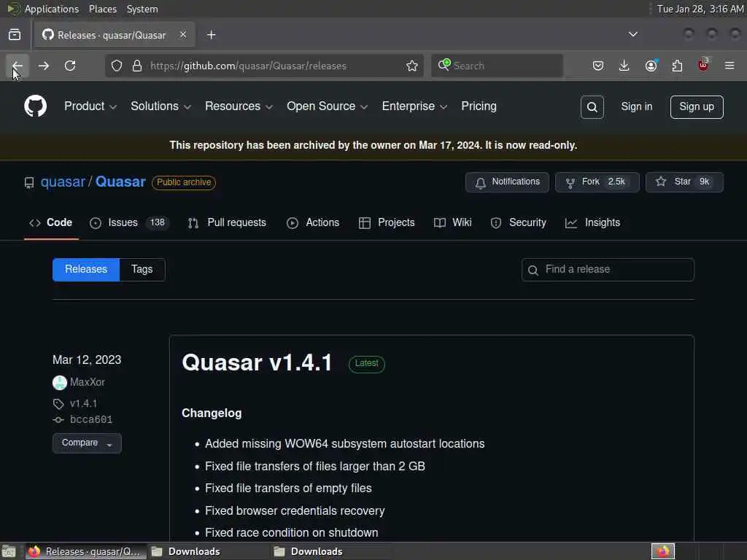Open the extensions puzzle icon
This screenshot has height=560, width=747.
tap(677, 66)
